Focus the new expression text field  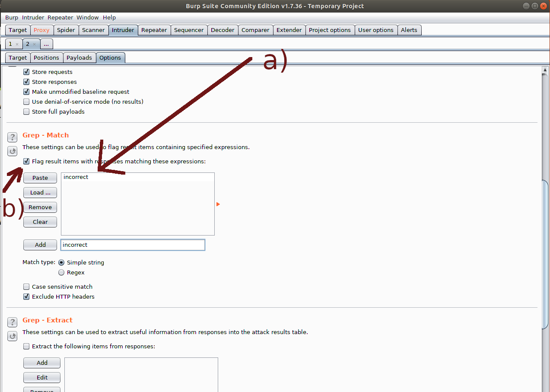pos(133,245)
